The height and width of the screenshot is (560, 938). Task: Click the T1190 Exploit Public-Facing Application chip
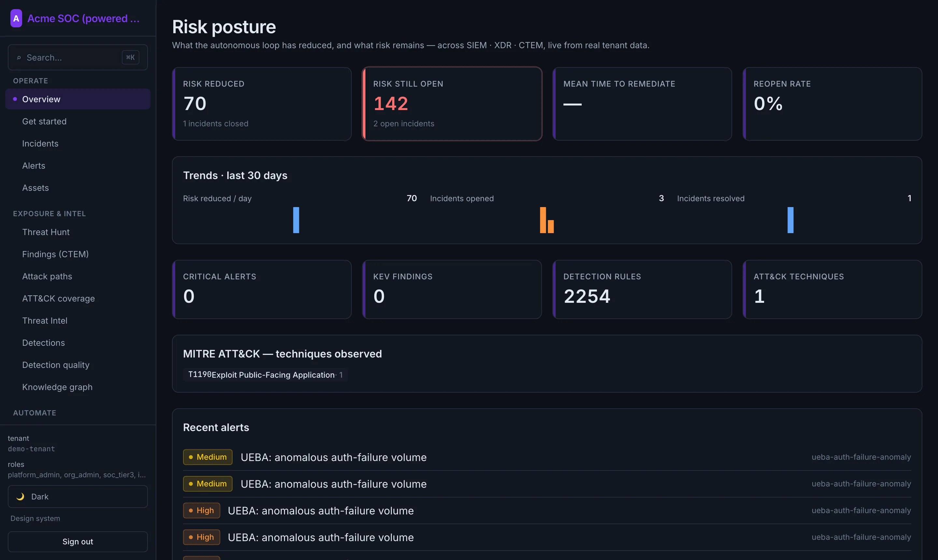[265, 375]
